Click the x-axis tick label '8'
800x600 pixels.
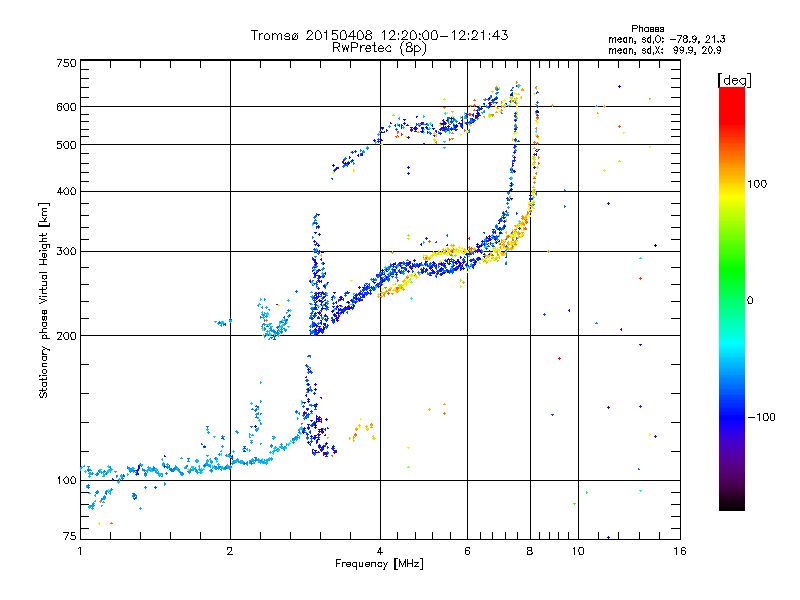(530, 551)
